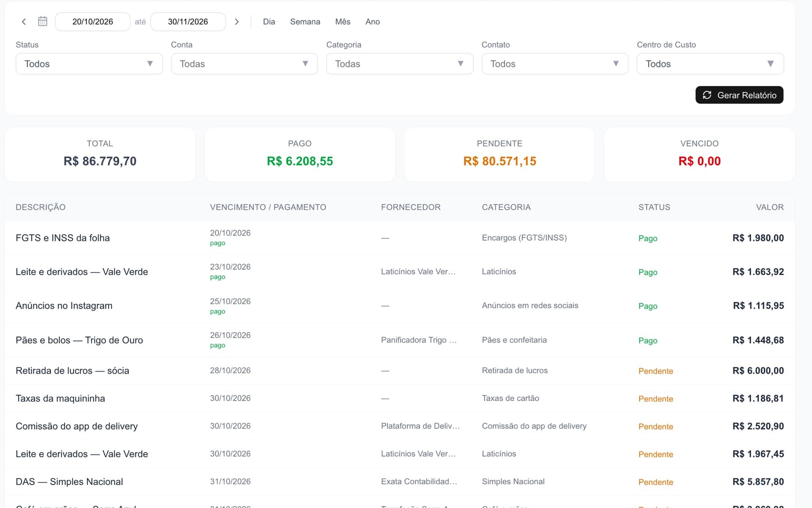Screen dimensions: 812x508
Task: Open the calendar picker icon
Action: click(42, 22)
